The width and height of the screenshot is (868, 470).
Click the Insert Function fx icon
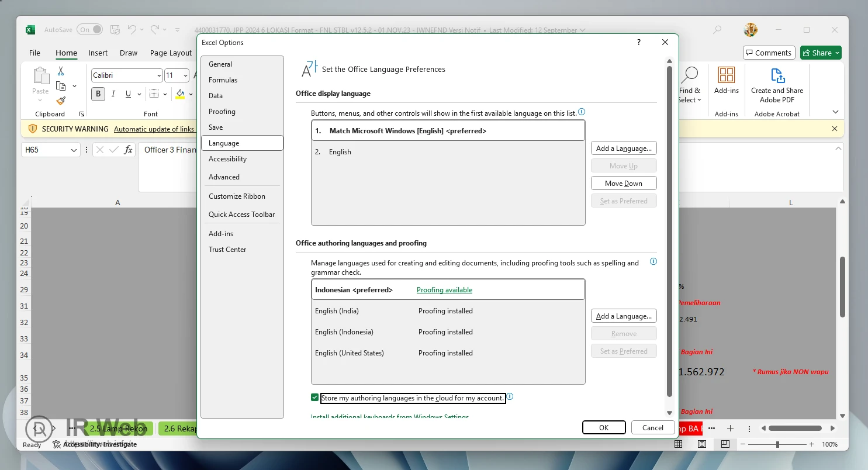128,150
